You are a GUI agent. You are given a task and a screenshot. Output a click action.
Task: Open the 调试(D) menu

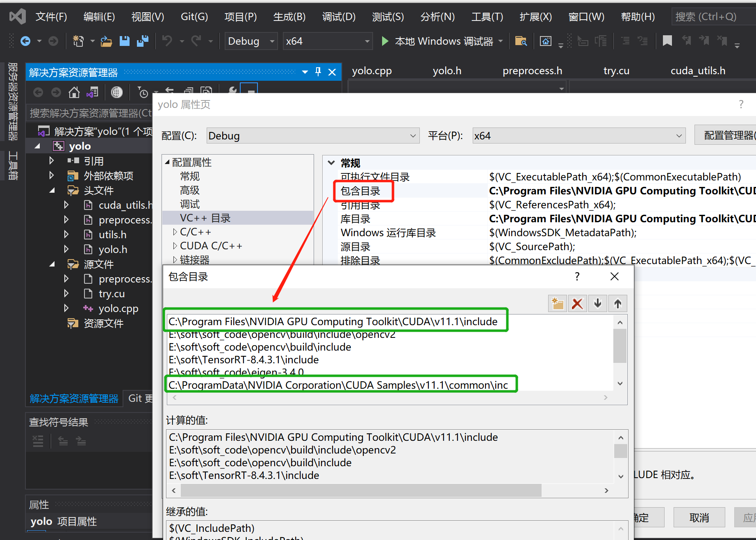[x=339, y=16]
